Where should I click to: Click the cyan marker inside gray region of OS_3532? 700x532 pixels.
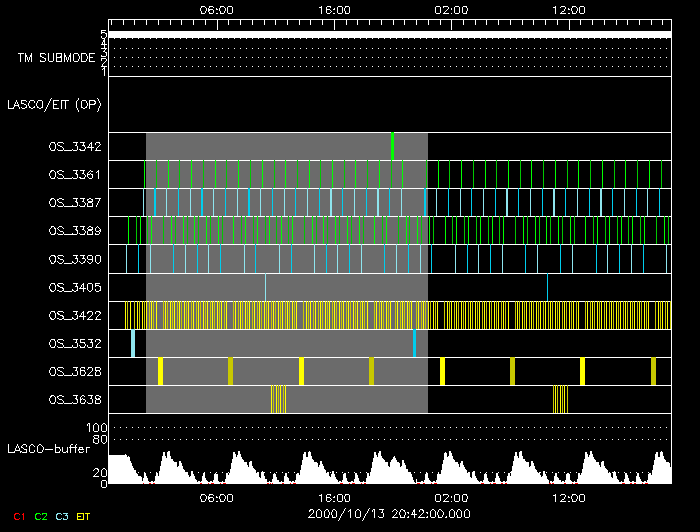point(414,343)
